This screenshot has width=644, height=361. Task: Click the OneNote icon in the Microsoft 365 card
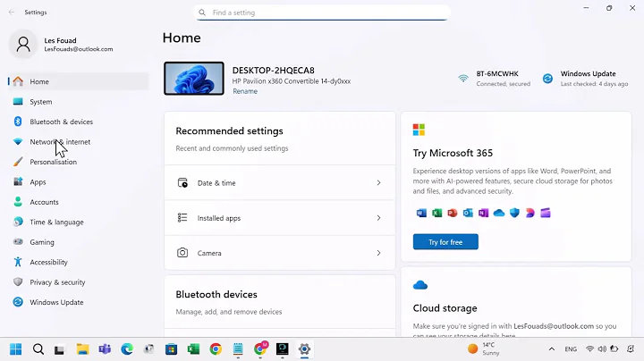click(483, 213)
